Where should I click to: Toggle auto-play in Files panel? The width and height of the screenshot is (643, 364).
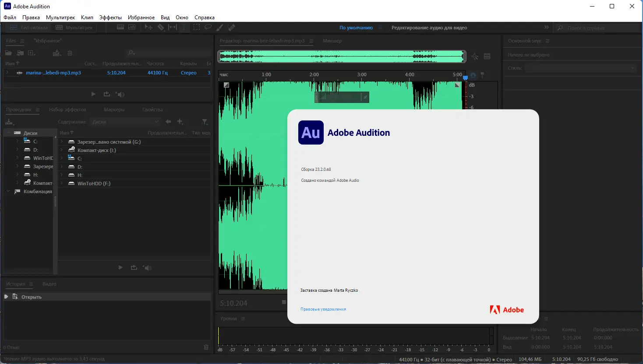(x=120, y=94)
